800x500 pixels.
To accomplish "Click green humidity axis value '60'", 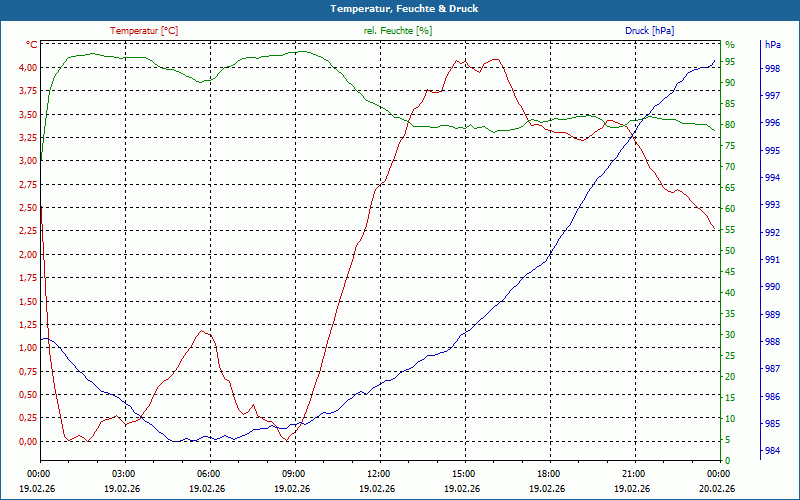I will (x=730, y=209).
